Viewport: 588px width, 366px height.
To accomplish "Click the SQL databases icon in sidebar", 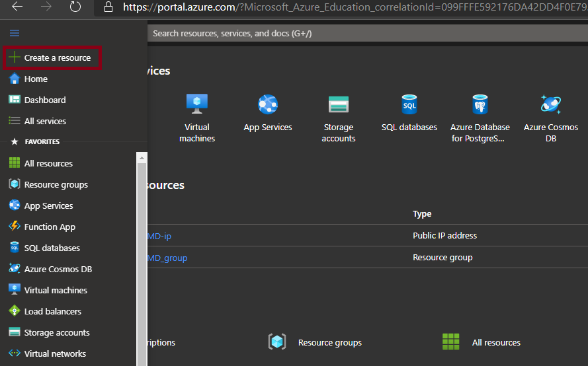I will (x=15, y=248).
